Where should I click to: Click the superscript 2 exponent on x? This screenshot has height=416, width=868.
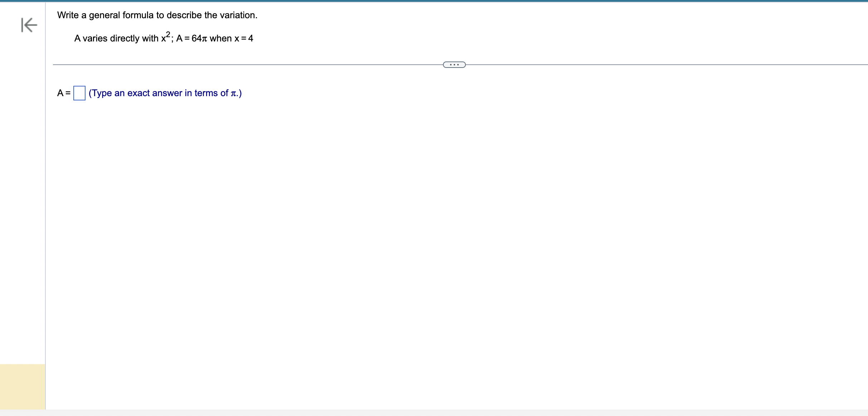[168, 34]
